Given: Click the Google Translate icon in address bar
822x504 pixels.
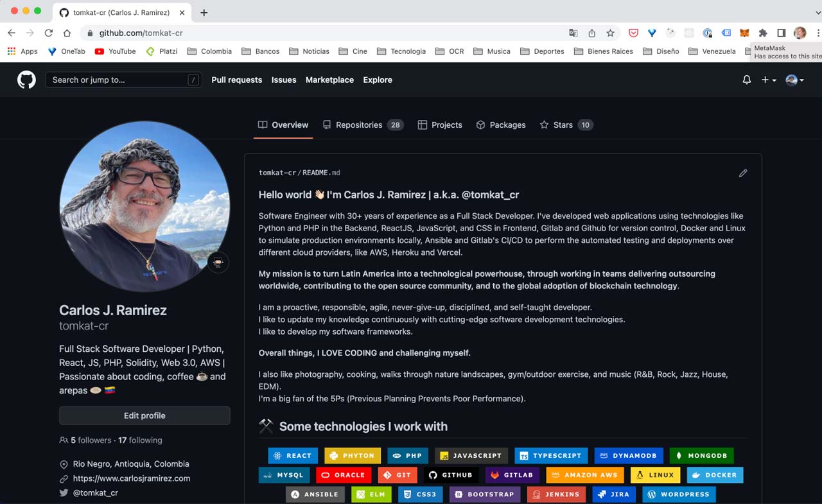Looking at the screenshot, I should coord(573,33).
